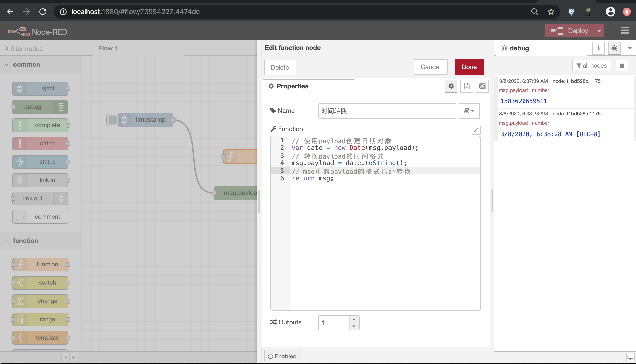Click the Cancel button
Screen dimensions: 636x364
430,67
